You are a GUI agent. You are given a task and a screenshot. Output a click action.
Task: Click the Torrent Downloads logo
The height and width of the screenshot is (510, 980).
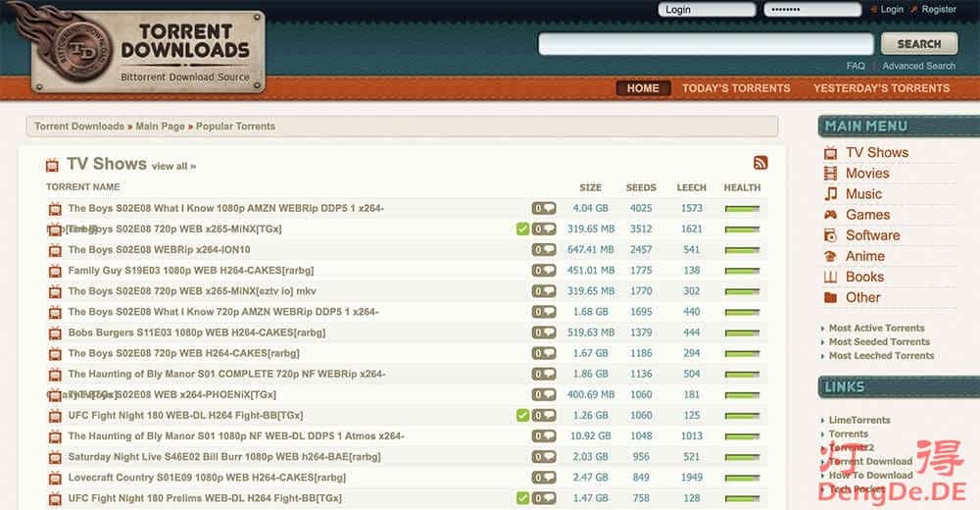[148, 51]
